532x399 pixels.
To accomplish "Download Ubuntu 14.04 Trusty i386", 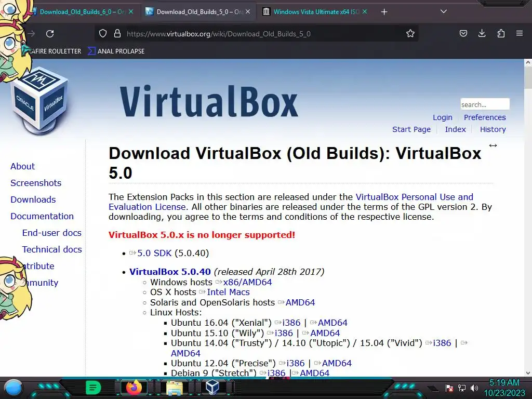I will coord(442,343).
